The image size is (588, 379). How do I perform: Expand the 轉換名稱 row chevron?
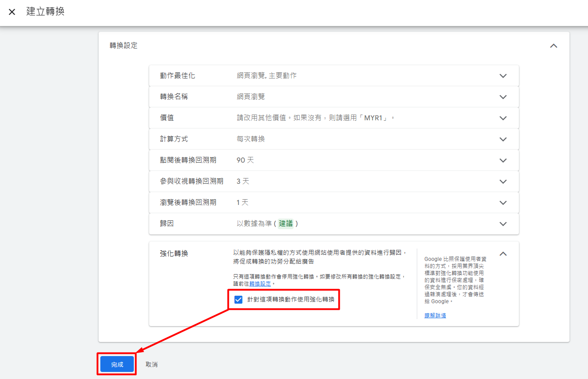(503, 97)
